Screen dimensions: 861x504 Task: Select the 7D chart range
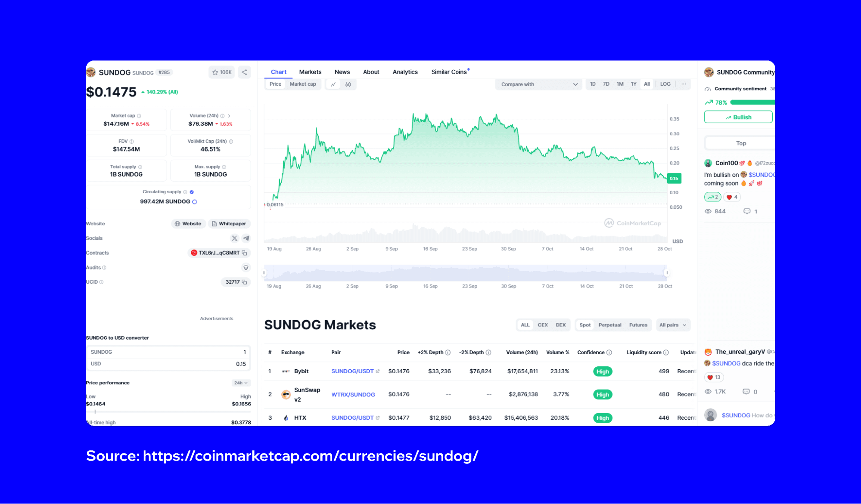tap(606, 84)
